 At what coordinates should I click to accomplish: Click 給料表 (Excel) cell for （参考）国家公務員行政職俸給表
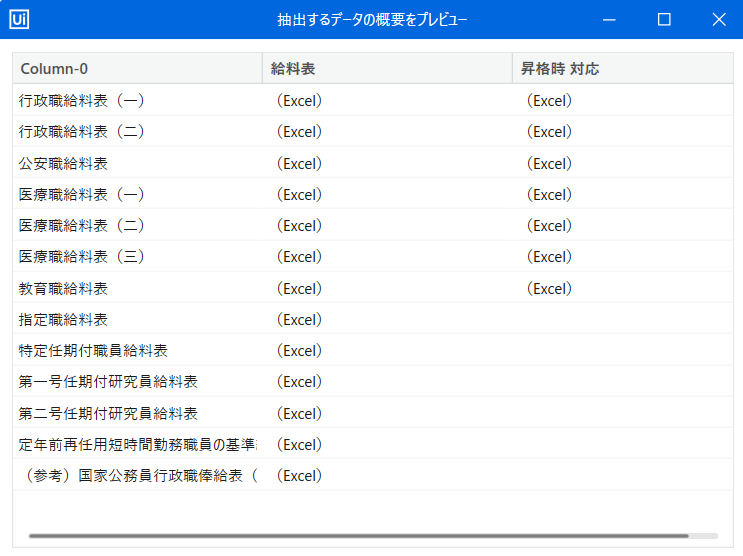tap(387, 475)
